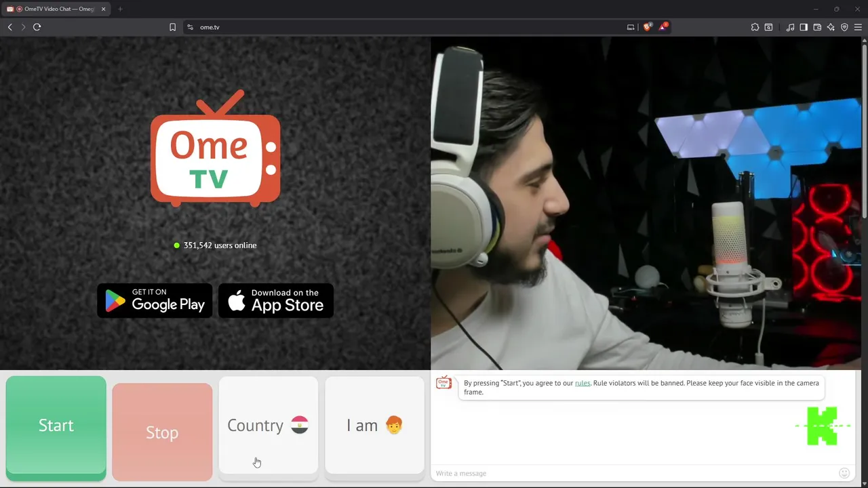Open the 'I am' gender selector
868x488 pixels.
click(x=374, y=426)
